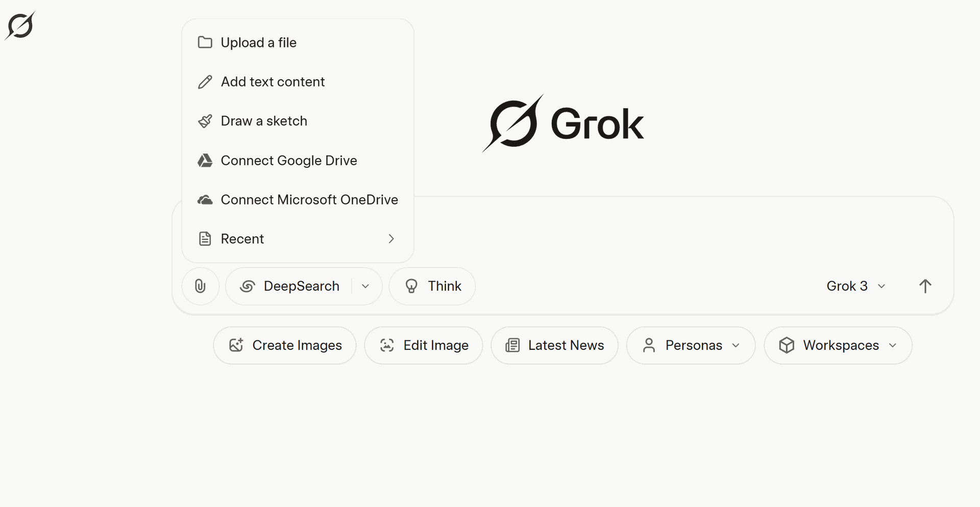
Task: Select the Draw a sketch option
Action: click(298, 121)
